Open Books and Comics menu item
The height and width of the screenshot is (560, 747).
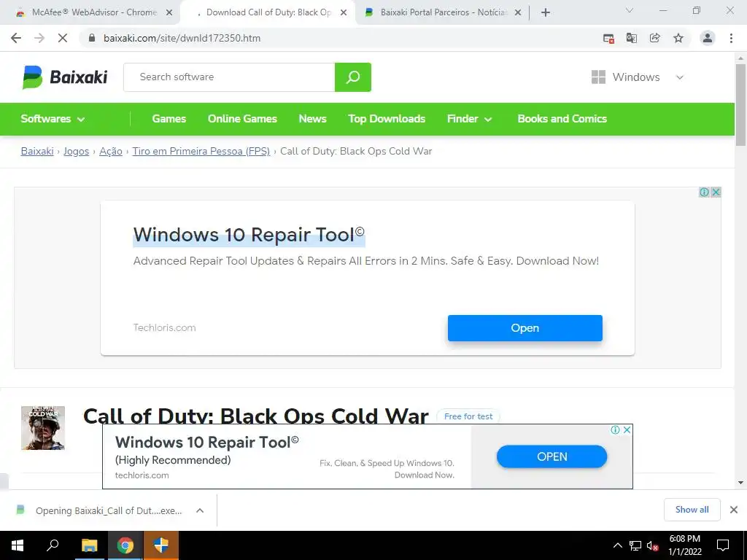pyautogui.click(x=562, y=119)
